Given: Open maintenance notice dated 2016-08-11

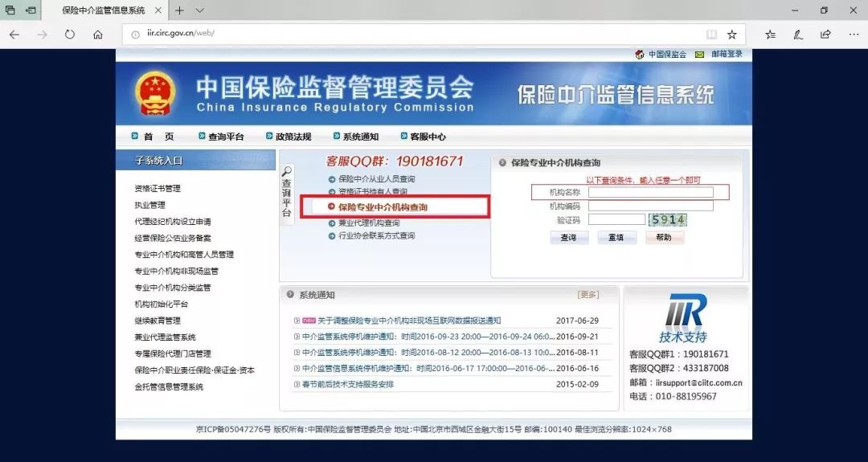Looking at the screenshot, I should (x=428, y=353).
